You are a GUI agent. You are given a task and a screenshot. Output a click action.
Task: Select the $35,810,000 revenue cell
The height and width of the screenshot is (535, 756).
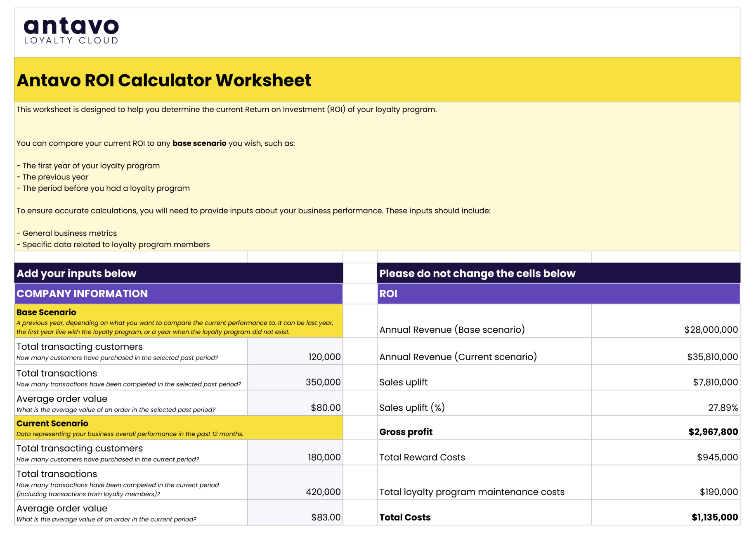(x=666, y=351)
